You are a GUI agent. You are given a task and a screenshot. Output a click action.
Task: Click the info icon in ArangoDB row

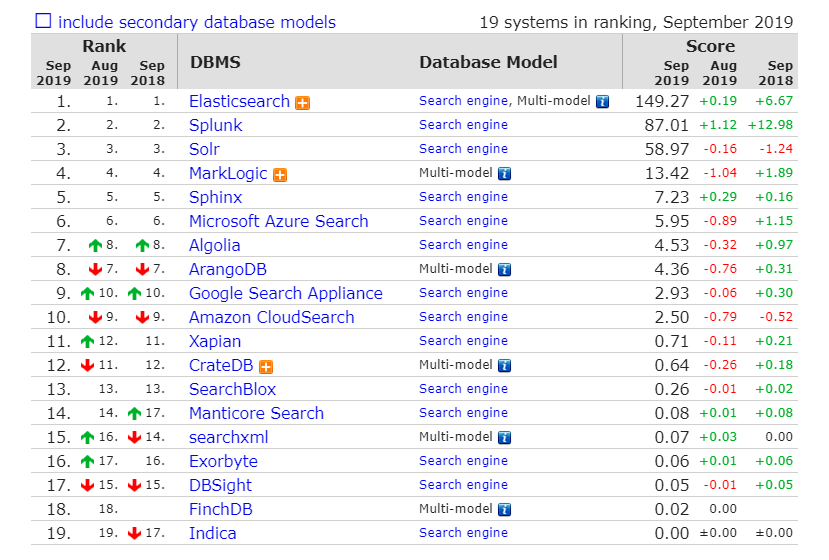(x=505, y=270)
